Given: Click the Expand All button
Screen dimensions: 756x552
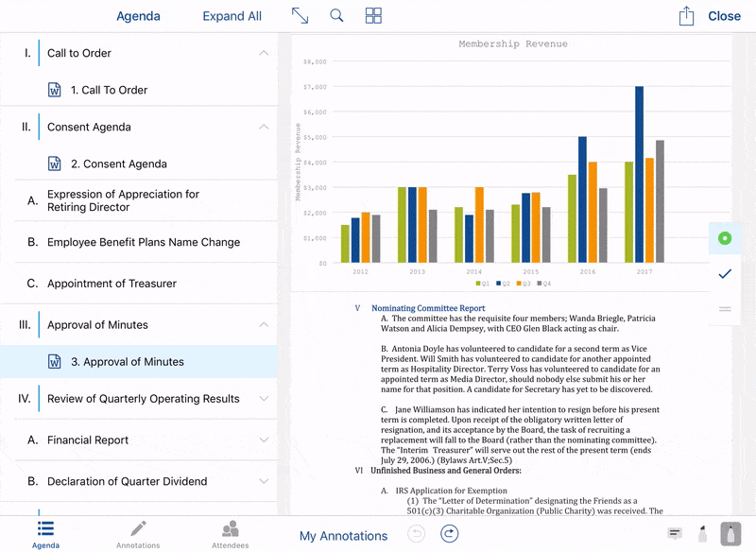Looking at the screenshot, I should (x=232, y=16).
